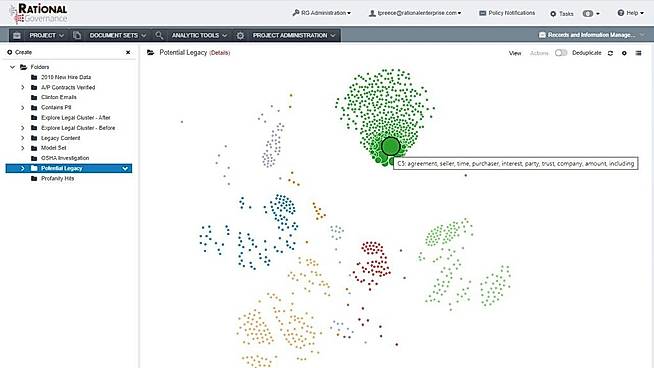Viewport: 654px width, 368px height.
Task: Expand the Contains PII folder
Action: [x=23, y=108]
